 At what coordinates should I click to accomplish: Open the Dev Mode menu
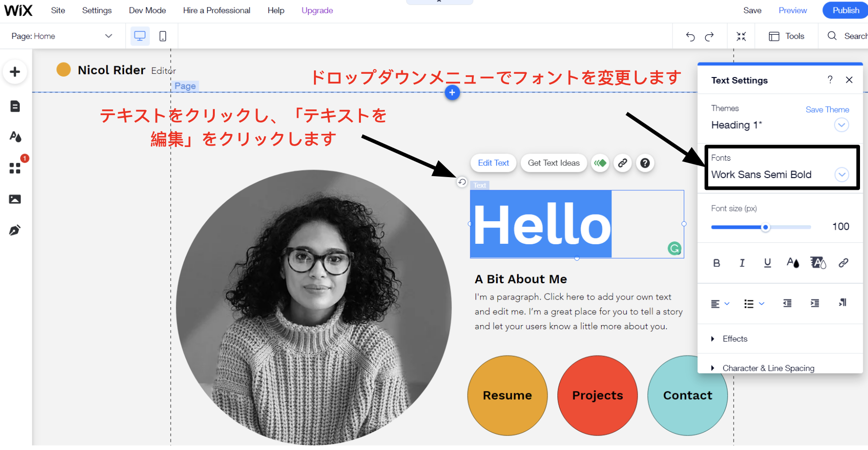pos(147,10)
